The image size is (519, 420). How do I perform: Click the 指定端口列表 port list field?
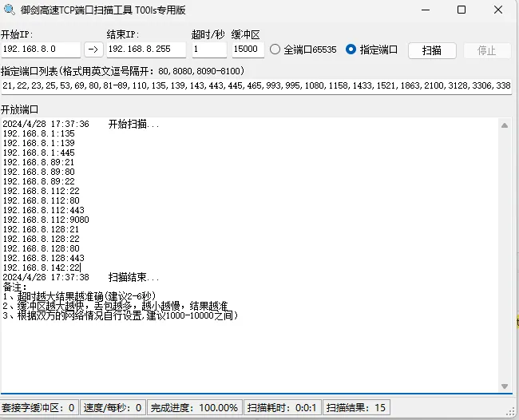[256, 85]
